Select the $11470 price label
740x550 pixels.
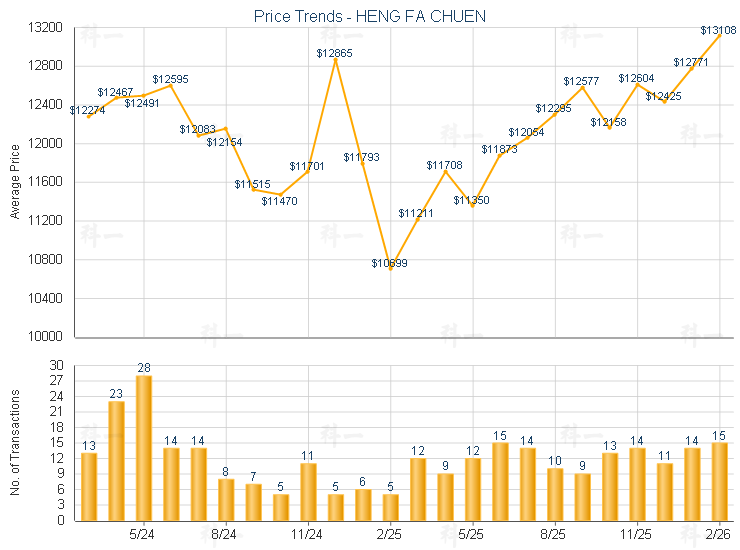[279, 201]
